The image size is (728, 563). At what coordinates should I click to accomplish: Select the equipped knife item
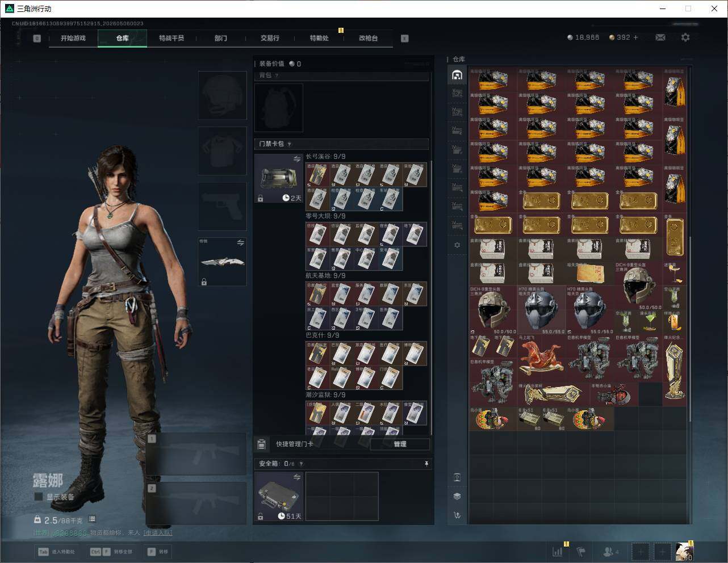coord(223,262)
